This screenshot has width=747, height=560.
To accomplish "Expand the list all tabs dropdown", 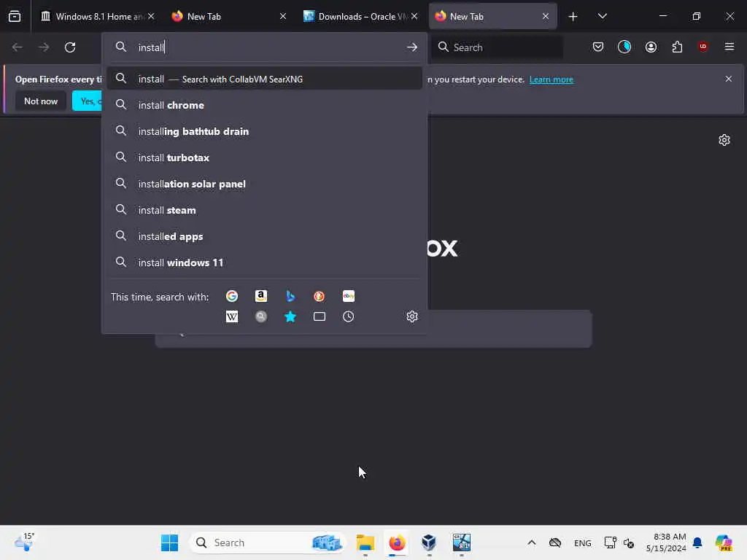I will 602,16.
